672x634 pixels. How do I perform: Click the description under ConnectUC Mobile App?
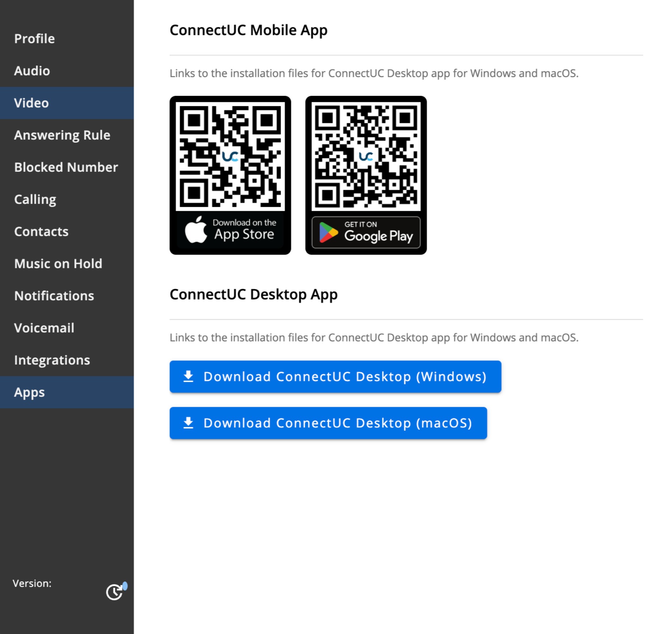tap(374, 73)
